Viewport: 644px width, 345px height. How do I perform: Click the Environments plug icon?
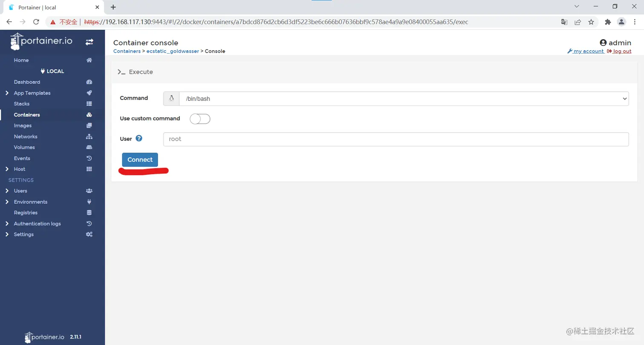(x=89, y=202)
